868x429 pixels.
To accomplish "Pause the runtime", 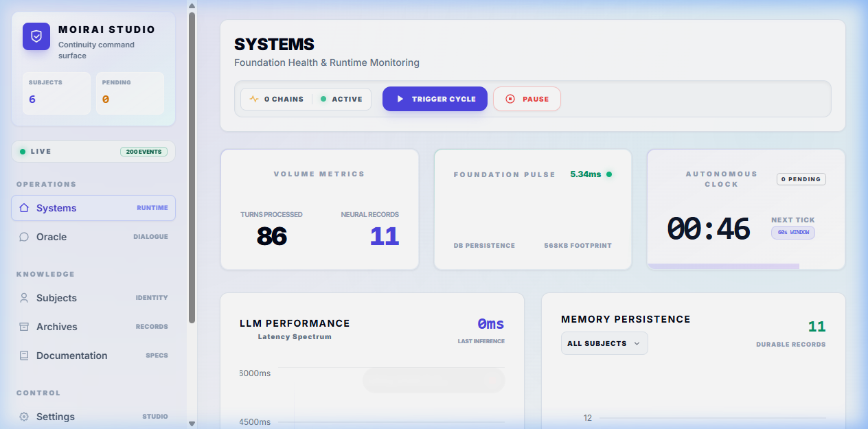I will coord(527,99).
